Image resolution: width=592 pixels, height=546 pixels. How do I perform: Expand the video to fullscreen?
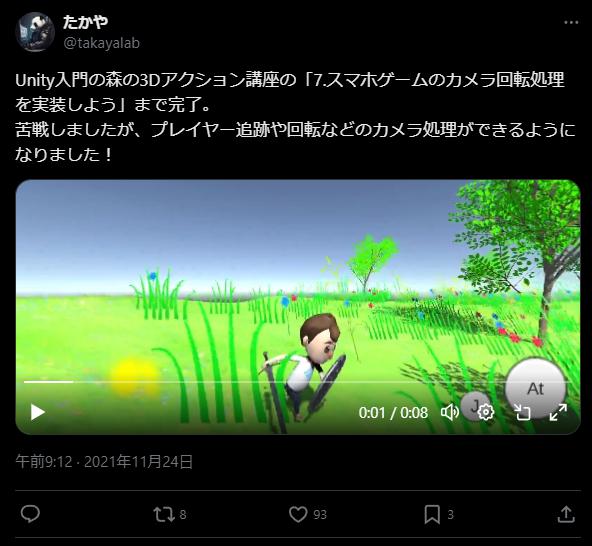point(558,412)
